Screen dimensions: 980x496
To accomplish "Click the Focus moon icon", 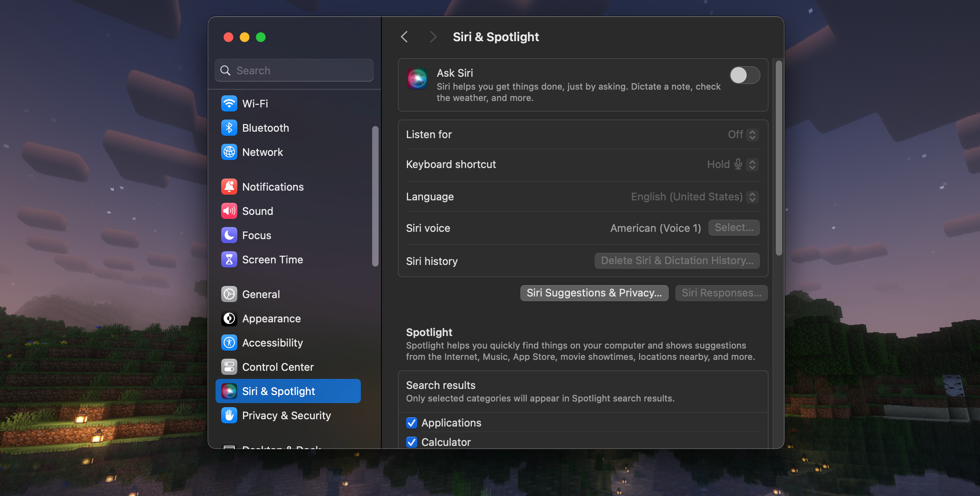I will 229,235.
